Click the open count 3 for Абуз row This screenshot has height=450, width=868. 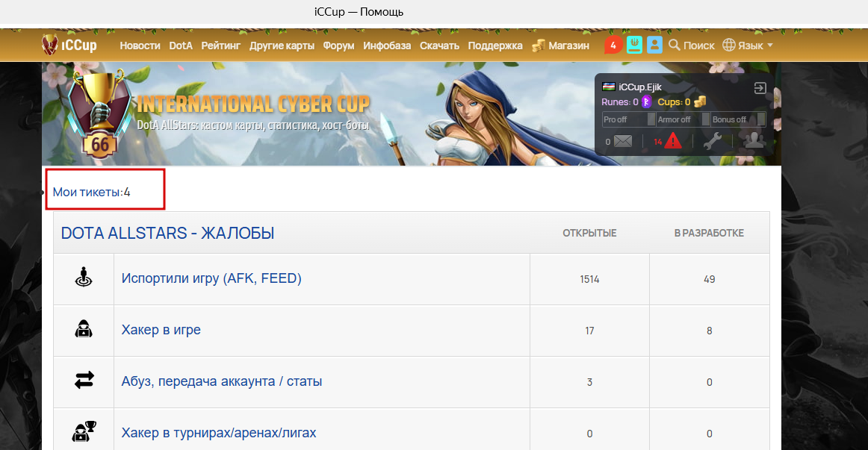pyautogui.click(x=589, y=382)
